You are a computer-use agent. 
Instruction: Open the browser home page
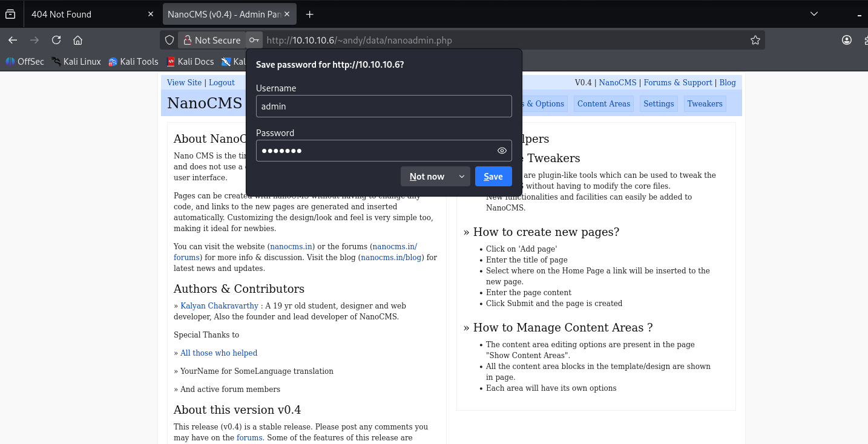(77, 40)
